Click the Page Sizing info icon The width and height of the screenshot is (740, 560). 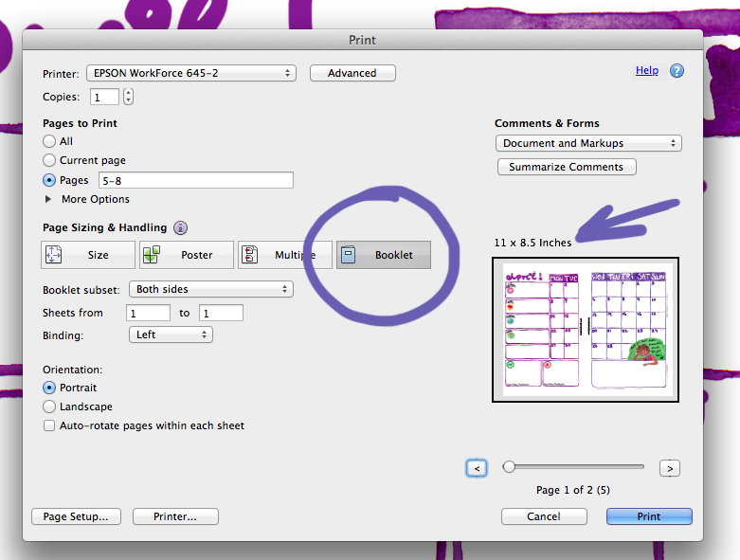coord(180,227)
